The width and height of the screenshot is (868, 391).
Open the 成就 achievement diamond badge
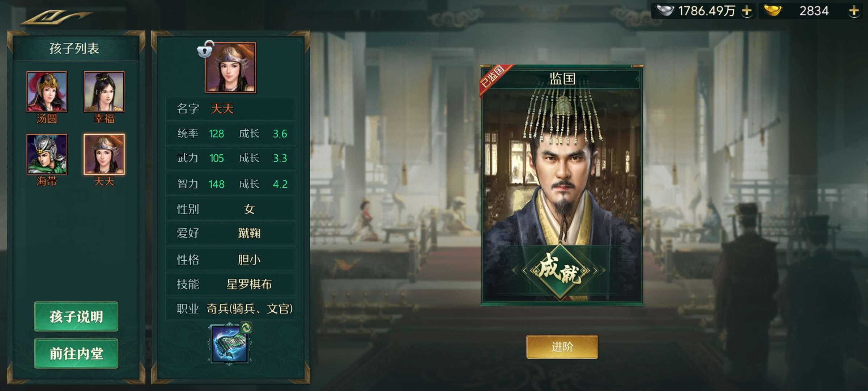(x=560, y=271)
